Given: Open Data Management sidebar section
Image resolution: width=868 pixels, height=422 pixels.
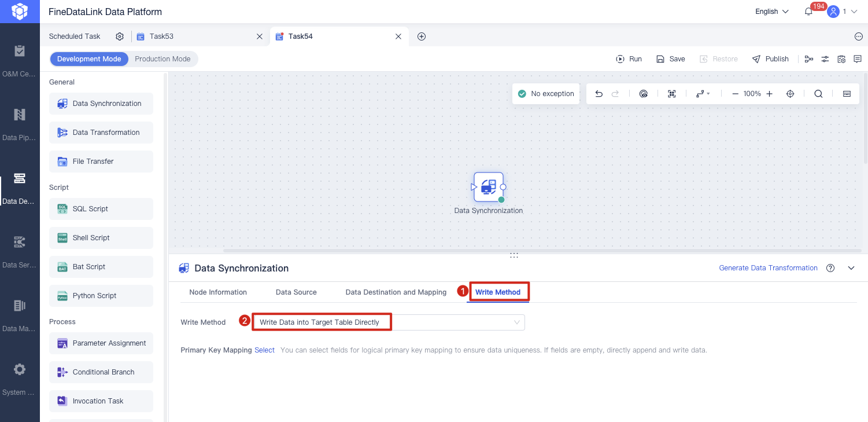Looking at the screenshot, I should tap(20, 315).
